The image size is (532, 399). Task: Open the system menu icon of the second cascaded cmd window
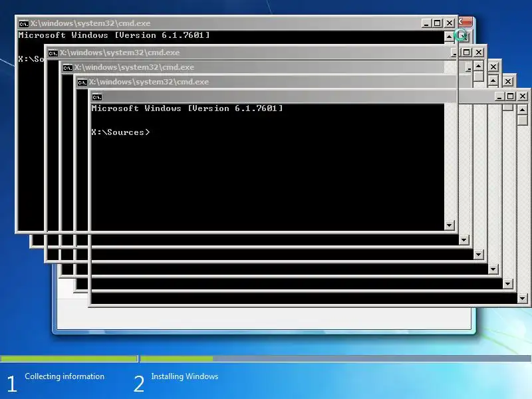(53, 53)
